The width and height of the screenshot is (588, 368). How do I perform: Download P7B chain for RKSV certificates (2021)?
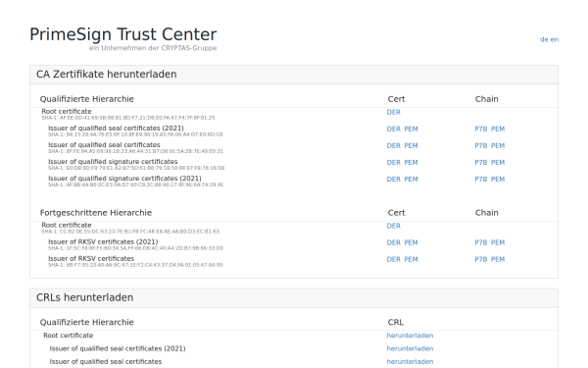[x=481, y=243]
